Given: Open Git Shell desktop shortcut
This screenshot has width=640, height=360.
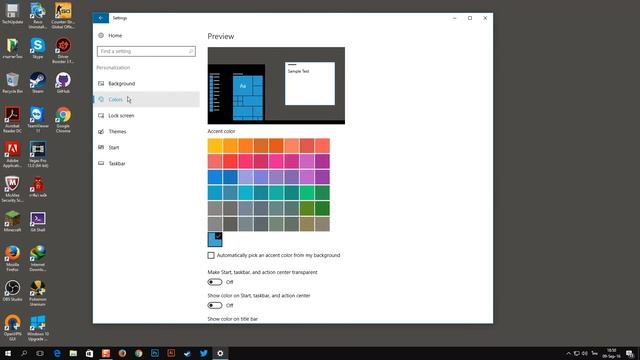Looking at the screenshot, I should (38, 222).
